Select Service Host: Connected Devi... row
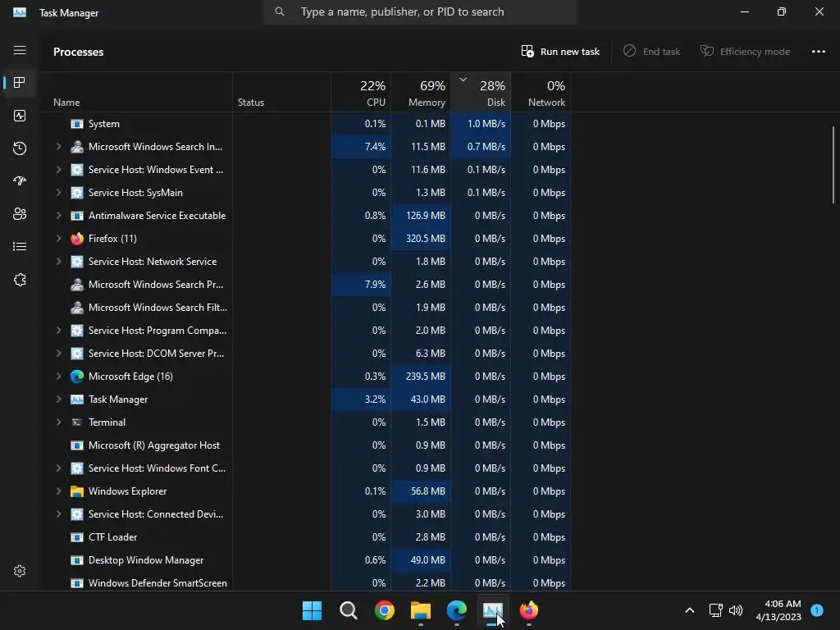840x630 pixels. pyautogui.click(x=307, y=514)
